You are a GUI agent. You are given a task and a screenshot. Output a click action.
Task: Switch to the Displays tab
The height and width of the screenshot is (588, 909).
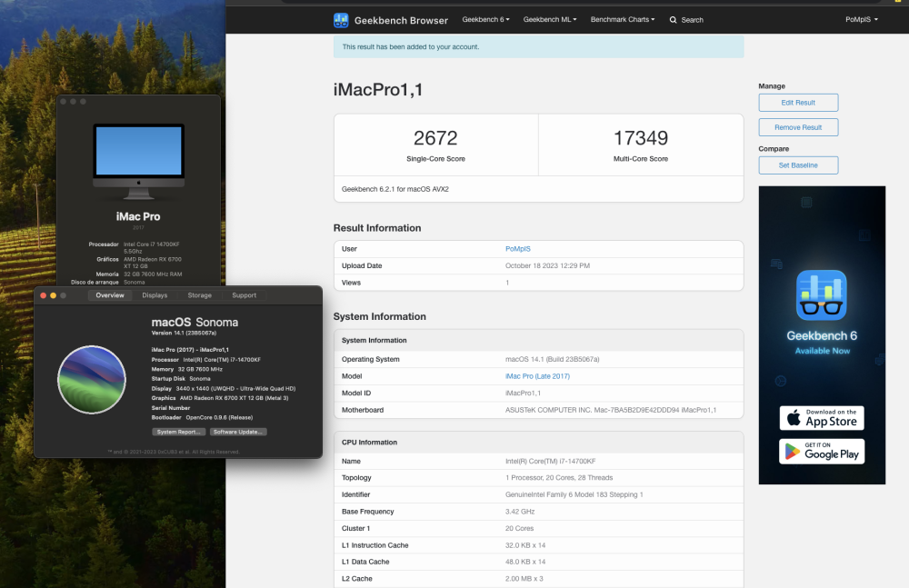click(155, 295)
